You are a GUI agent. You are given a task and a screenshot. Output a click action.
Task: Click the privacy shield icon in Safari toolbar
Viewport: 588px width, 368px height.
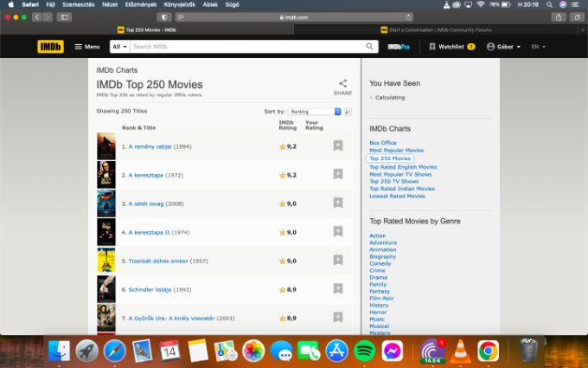164,17
